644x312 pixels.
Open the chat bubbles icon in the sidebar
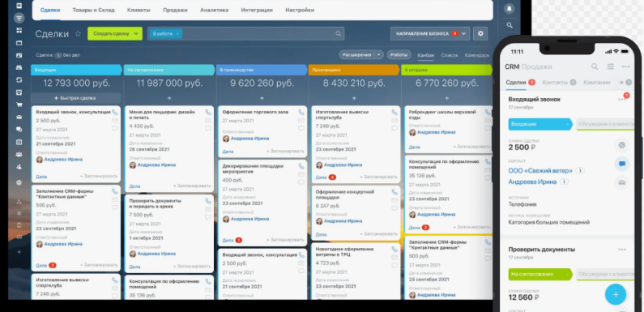(x=19, y=130)
